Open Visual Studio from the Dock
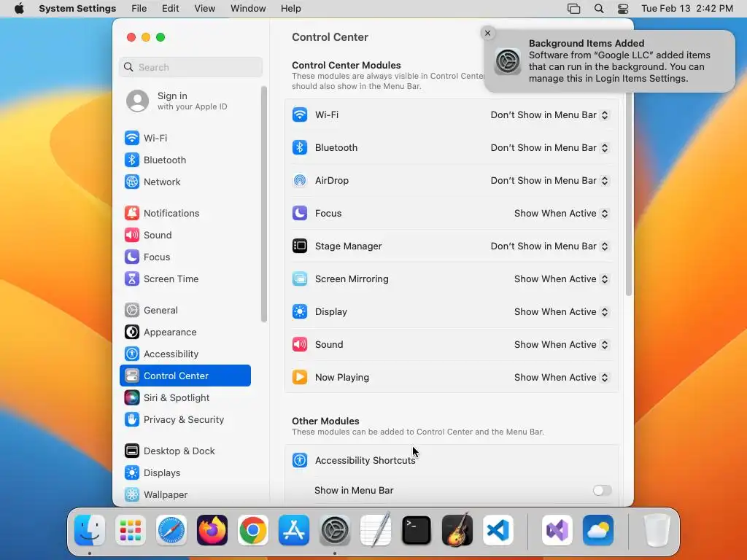Screen dimensions: 747x560 (557, 530)
